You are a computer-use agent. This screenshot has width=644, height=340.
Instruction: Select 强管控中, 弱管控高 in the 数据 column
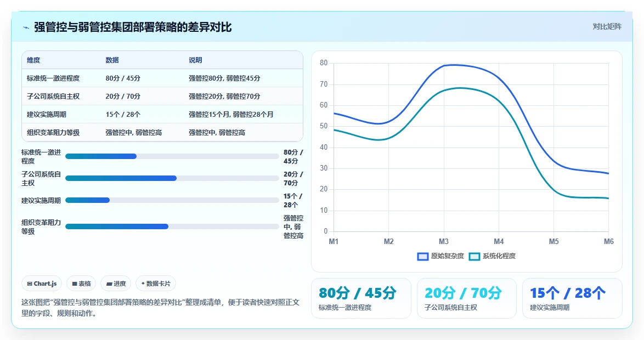(133, 132)
